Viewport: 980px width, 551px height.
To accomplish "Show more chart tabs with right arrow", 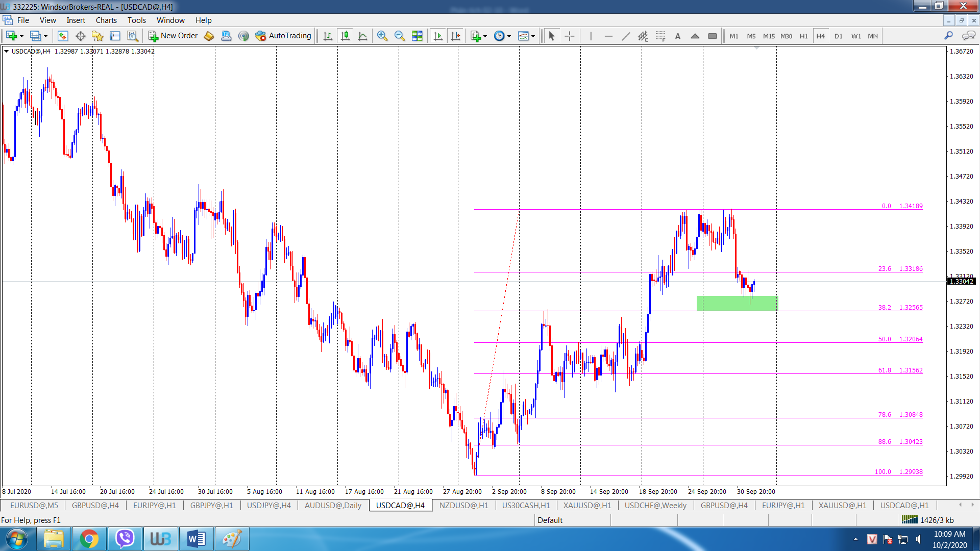I will (x=972, y=505).
